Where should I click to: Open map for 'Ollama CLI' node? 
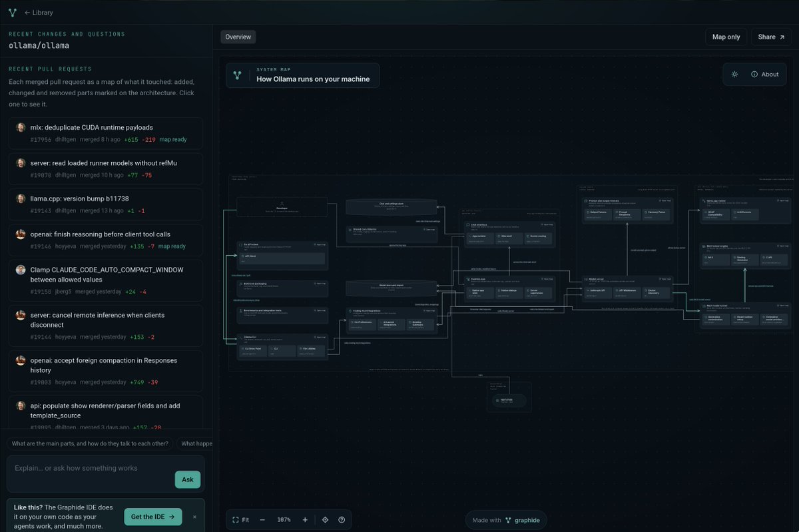[x=321, y=337]
